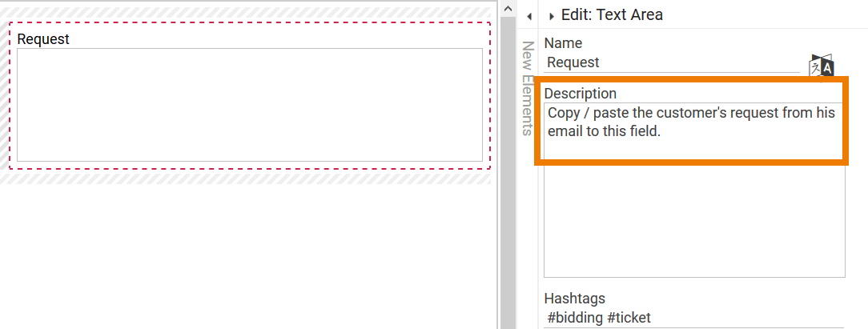Click the Description label above the text box
Screen dimensions: 868x329
[581, 94]
